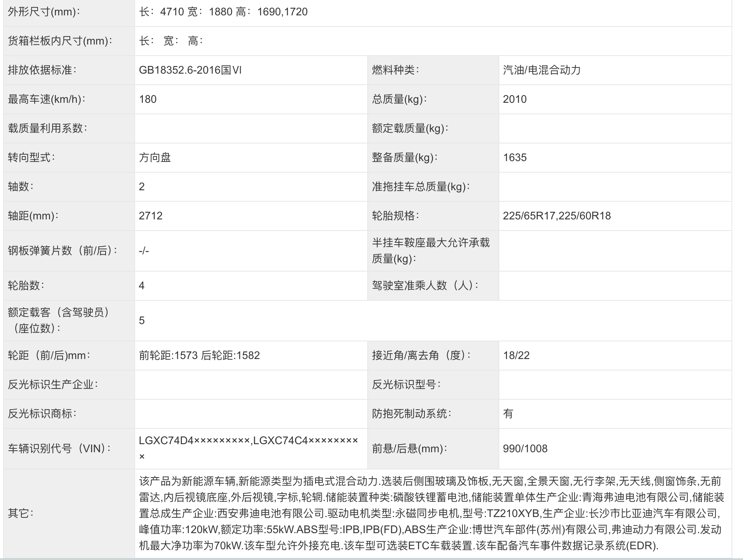Select track value 前轮距:1573 后轮距:1582
This screenshot has height=560, width=743.
coord(200,356)
